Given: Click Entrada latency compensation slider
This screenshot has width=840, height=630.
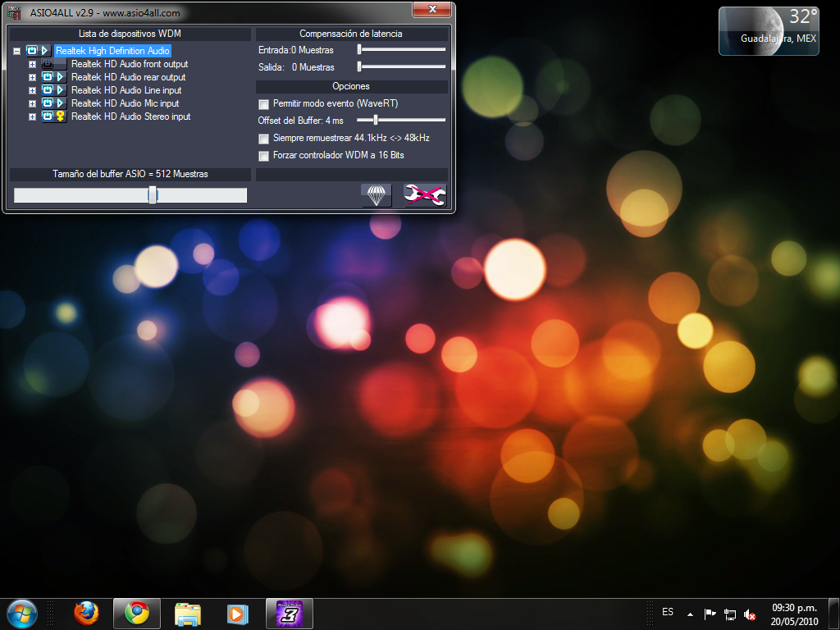Looking at the screenshot, I should coord(402,50).
